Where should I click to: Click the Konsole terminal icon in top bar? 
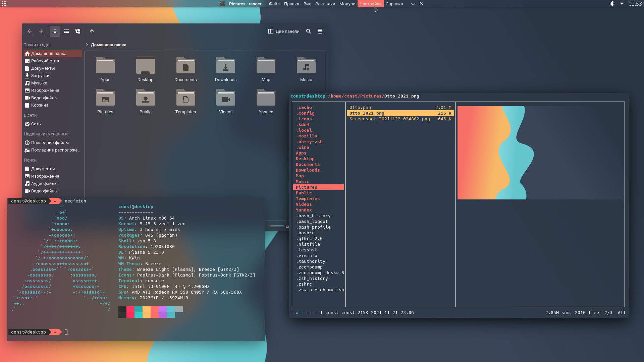tap(222, 4)
